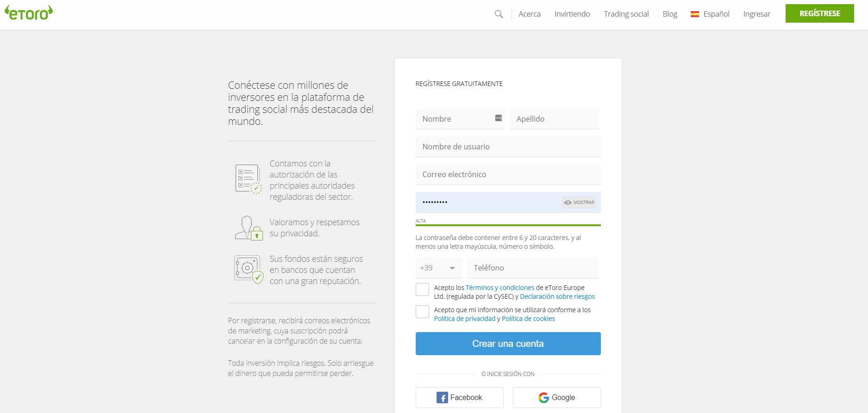The image size is (868, 413).
Task: Click the Facebook logo icon
Action: (x=442, y=398)
